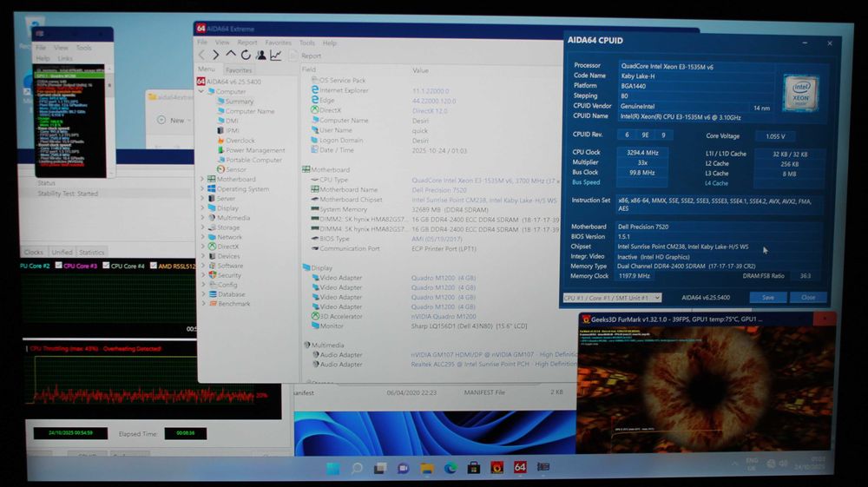Toggle the CPU Core #4 graph checkbox
Viewport: 868px width, 487px height.
[106, 266]
